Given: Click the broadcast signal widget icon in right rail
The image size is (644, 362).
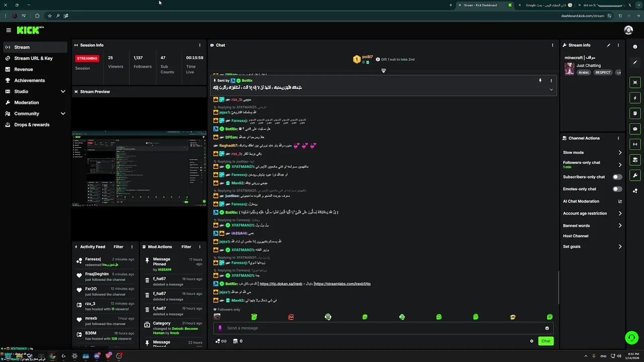Looking at the screenshot, I should point(635,144).
